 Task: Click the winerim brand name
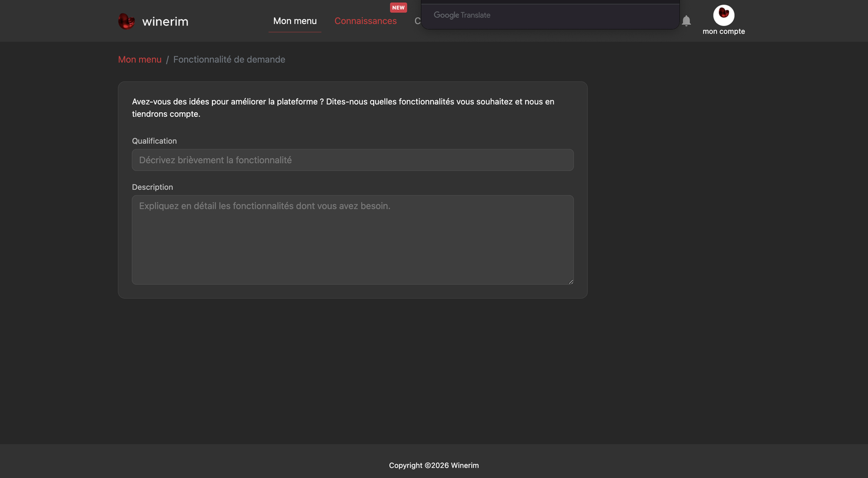(165, 21)
